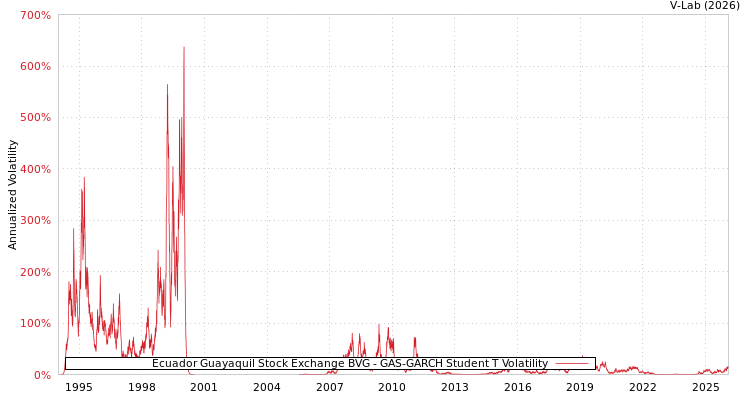Click the mid-chart peak near 100%
The height and width of the screenshot is (400, 750).
(379, 325)
